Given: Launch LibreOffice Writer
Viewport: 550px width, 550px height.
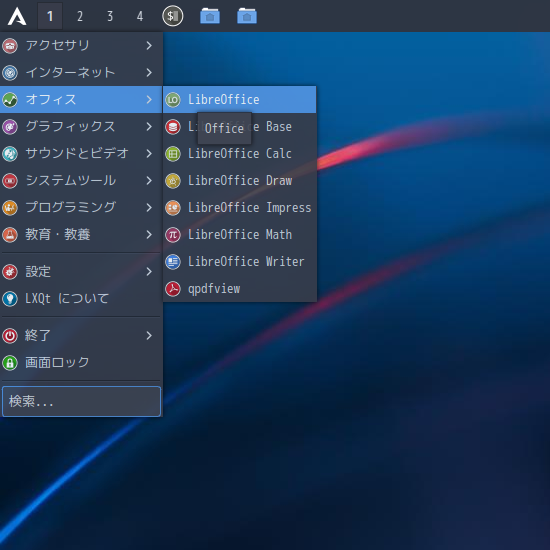Looking at the screenshot, I should coord(240,262).
